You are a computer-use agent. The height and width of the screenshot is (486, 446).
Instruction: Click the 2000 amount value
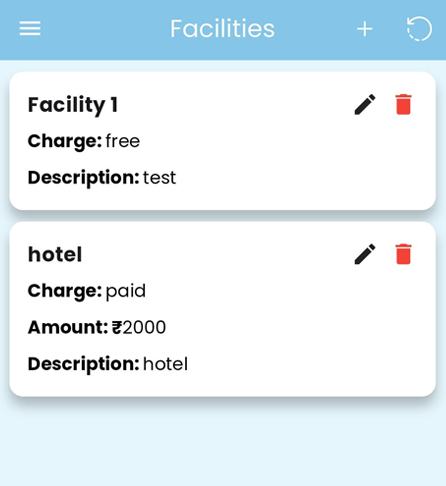144,327
